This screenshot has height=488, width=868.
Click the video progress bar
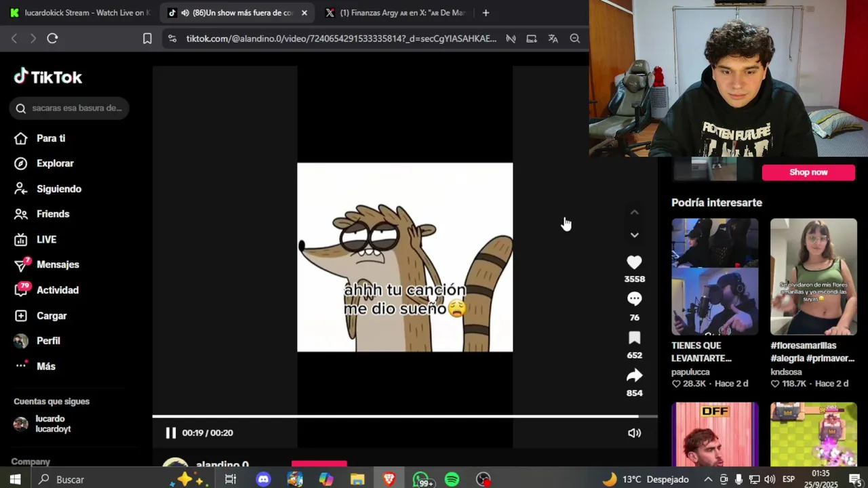pos(405,417)
